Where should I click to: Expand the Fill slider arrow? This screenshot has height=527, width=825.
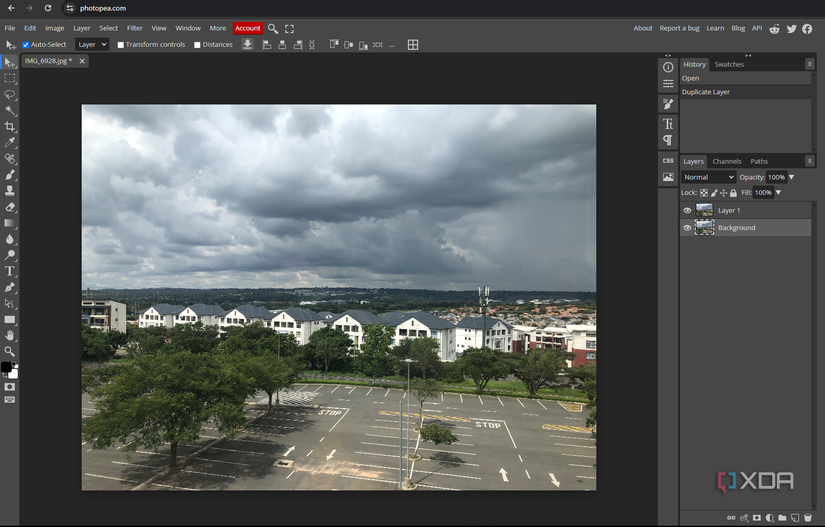point(778,192)
